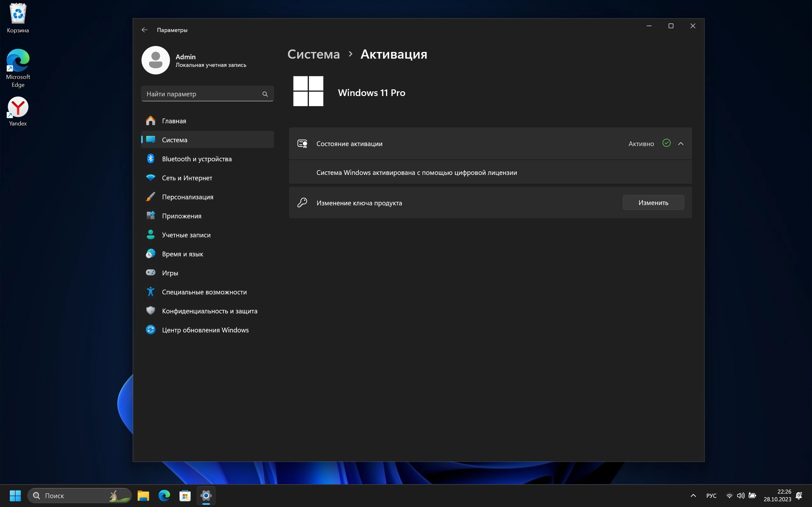Image resolution: width=812 pixels, height=507 pixels.
Task: Open Сеть и Интернет settings
Action: coord(187,178)
